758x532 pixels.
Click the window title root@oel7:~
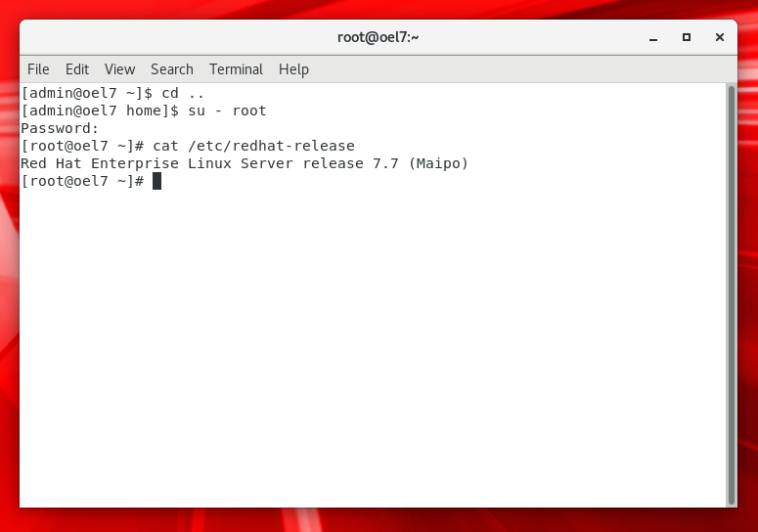[379, 37]
